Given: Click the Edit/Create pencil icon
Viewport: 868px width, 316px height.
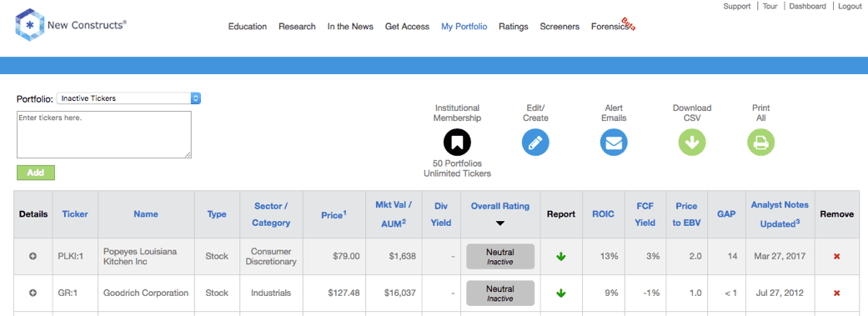Looking at the screenshot, I should click(x=535, y=143).
